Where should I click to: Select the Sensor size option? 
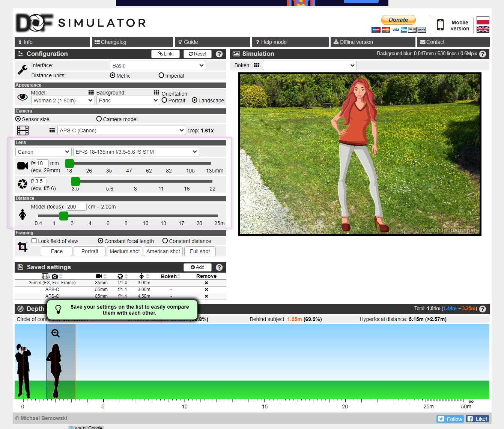18,119
